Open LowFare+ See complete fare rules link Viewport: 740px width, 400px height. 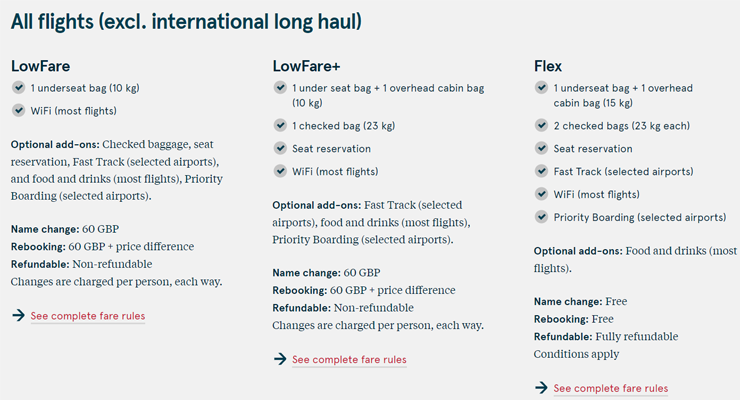(349, 359)
